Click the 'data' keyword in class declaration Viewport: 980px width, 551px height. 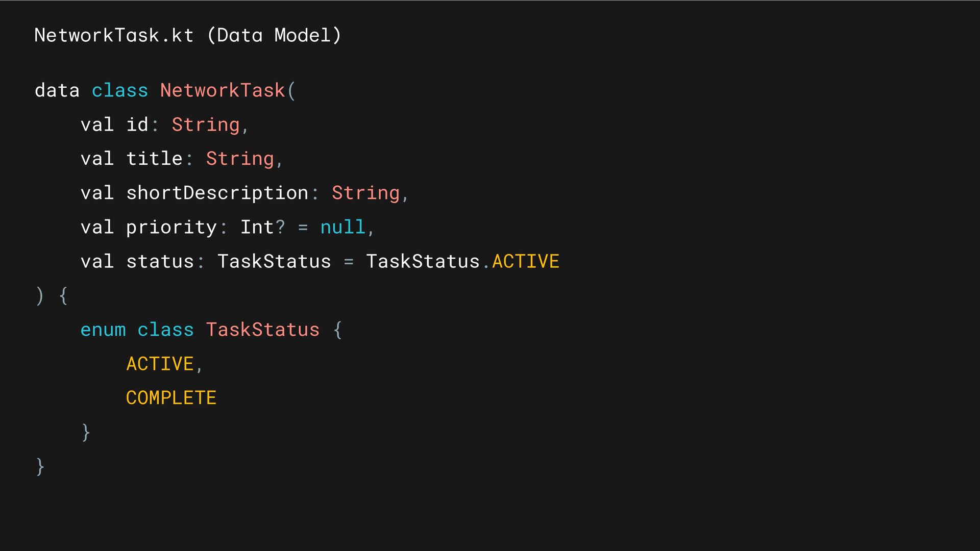(x=57, y=90)
